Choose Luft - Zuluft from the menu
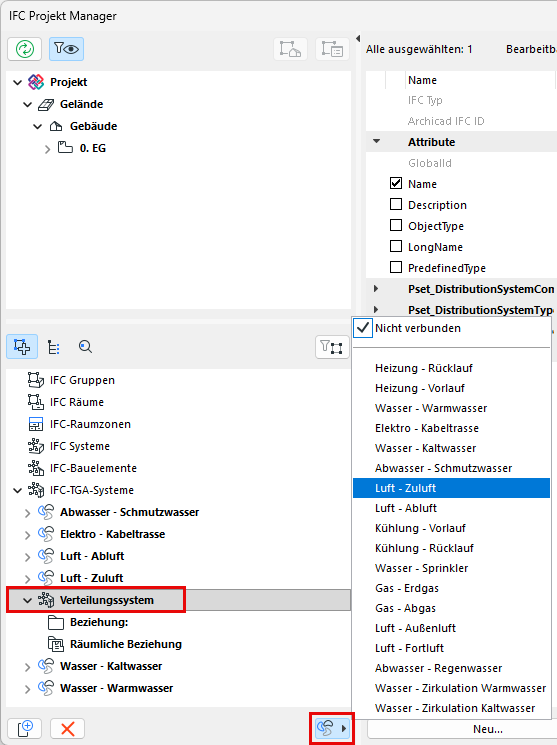This screenshot has height=745, width=557. pyautogui.click(x=451, y=488)
